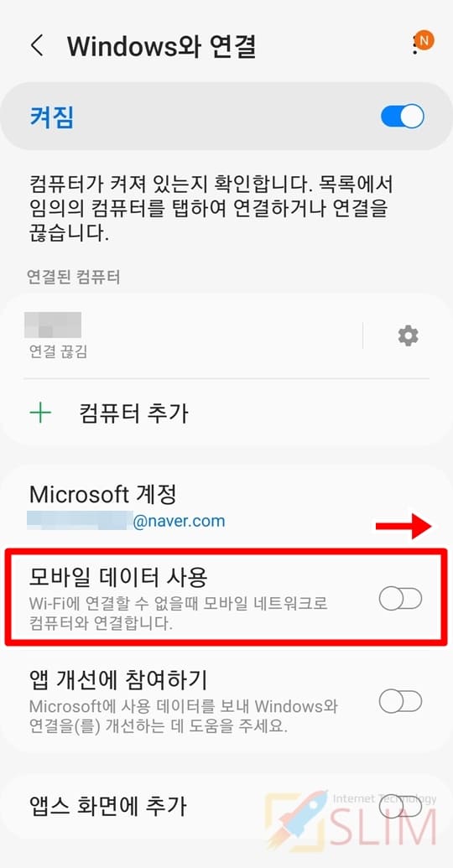This screenshot has width=453, height=868.
Task: Open settings gear for the connected computer
Action: pyautogui.click(x=409, y=336)
